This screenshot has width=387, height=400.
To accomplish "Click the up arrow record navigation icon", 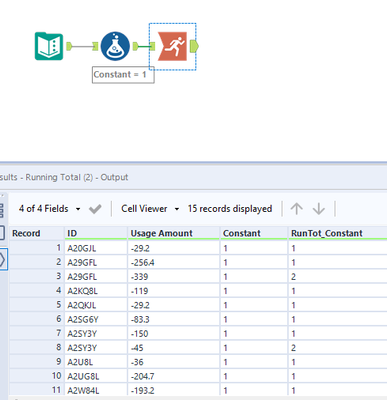I will click(x=296, y=209).
